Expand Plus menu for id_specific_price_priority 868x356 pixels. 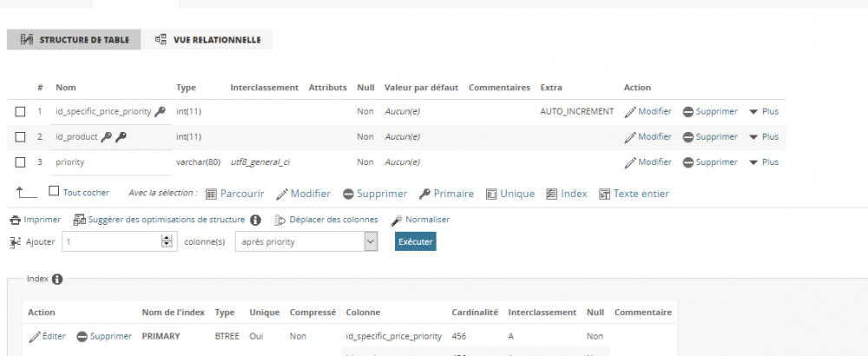[764, 112]
